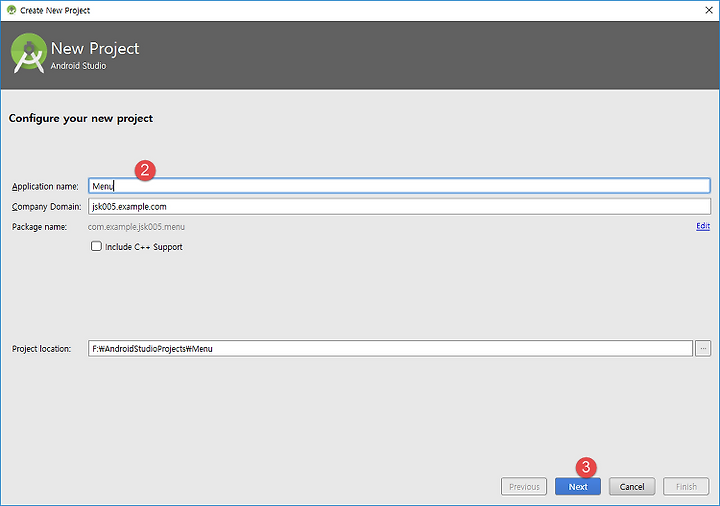720x506 pixels.
Task: Click the Company Domain input field
Action: click(399, 207)
